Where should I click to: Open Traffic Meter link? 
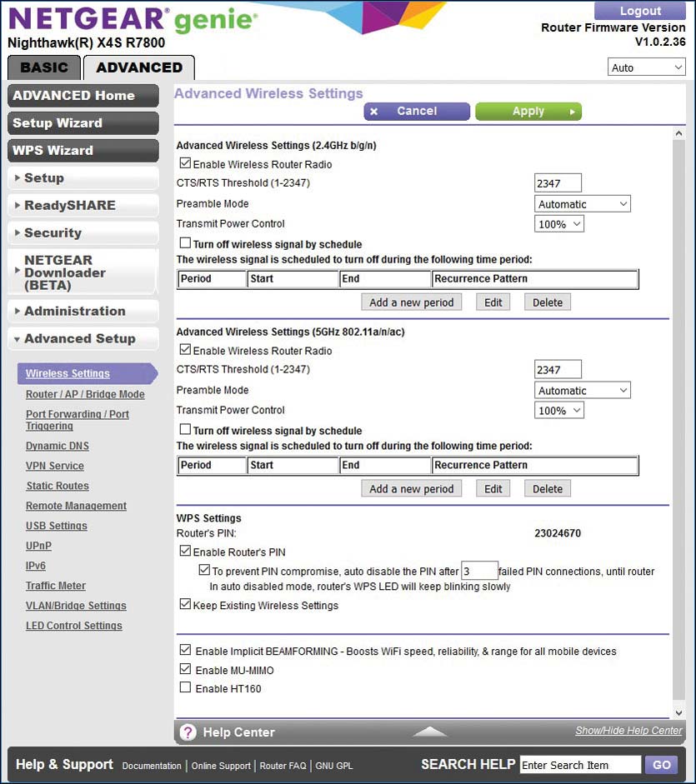pyautogui.click(x=56, y=586)
